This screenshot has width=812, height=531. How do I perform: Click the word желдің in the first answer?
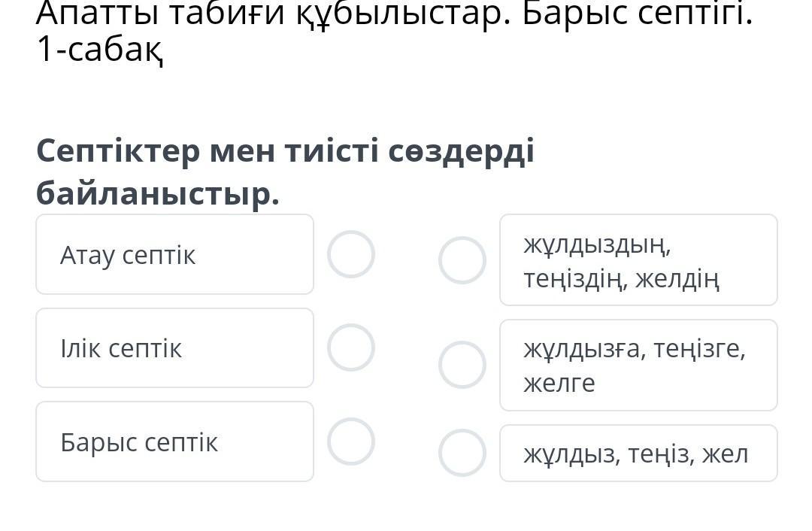[677, 279]
